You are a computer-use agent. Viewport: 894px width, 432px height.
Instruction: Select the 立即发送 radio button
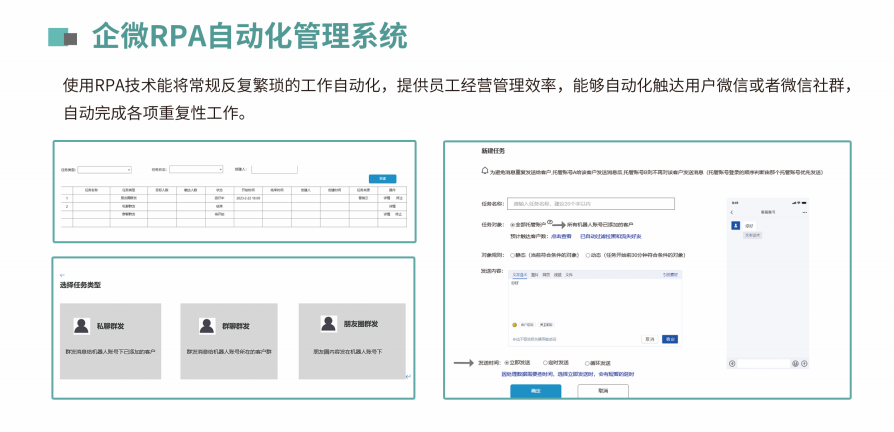coord(507,362)
